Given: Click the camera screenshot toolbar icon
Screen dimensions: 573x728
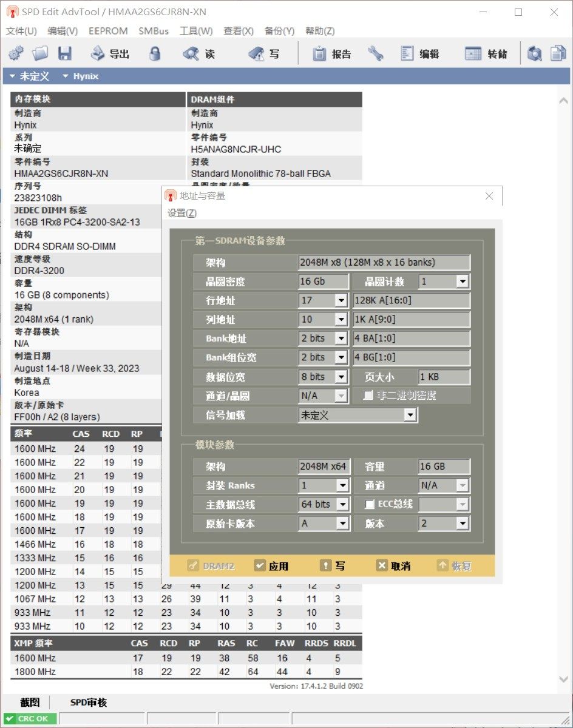Looking at the screenshot, I should pyautogui.click(x=534, y=53).
